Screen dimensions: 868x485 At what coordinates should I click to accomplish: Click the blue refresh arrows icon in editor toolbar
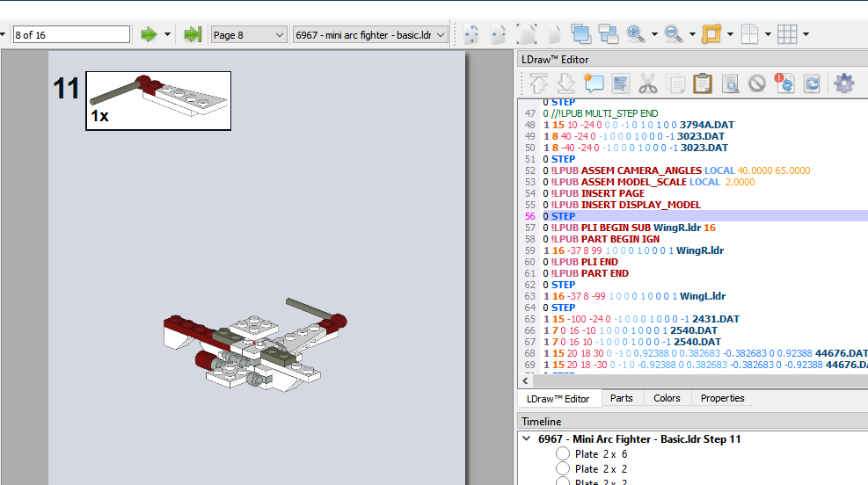click(812, 83)
